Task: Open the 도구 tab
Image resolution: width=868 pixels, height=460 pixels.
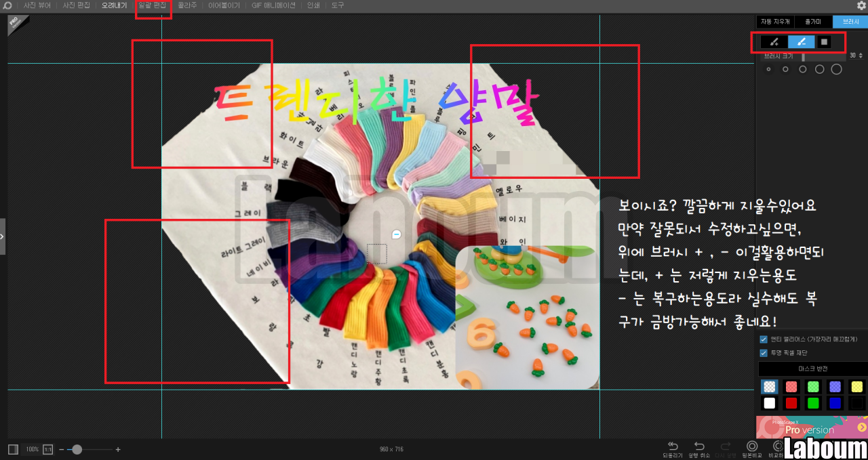Action: pyautogui.click(x=338, y=5)
